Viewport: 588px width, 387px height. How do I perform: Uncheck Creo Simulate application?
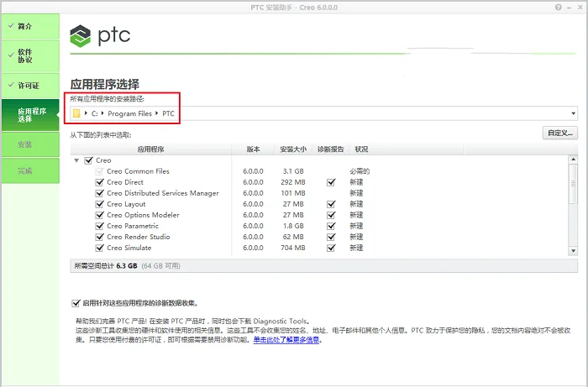point(99,248)
